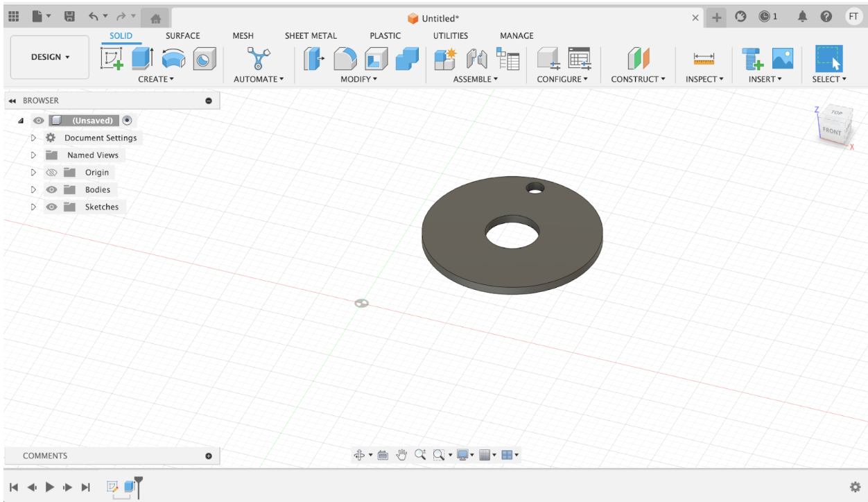Image resolution: width=868 pixels, height=502 pixels.
Task: Click the New Component icon
Action: (445, 59)
